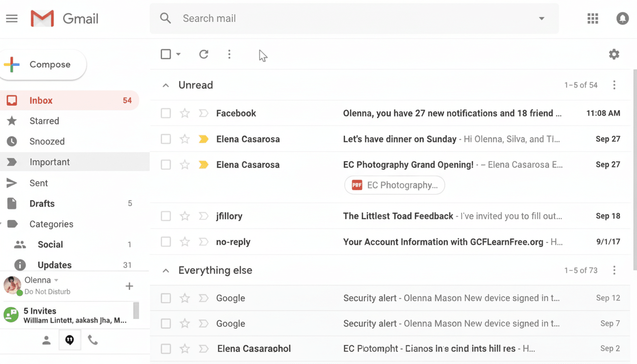Open search options dropdown arrow
Image resolution: width=637 pixels, height=364 pixels.
541,18
